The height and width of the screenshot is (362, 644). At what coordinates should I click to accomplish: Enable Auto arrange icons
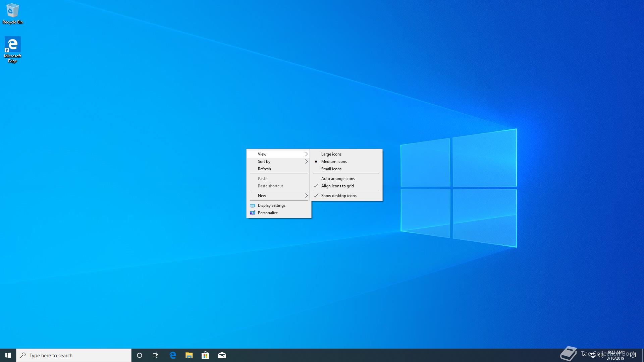[338, 179]
